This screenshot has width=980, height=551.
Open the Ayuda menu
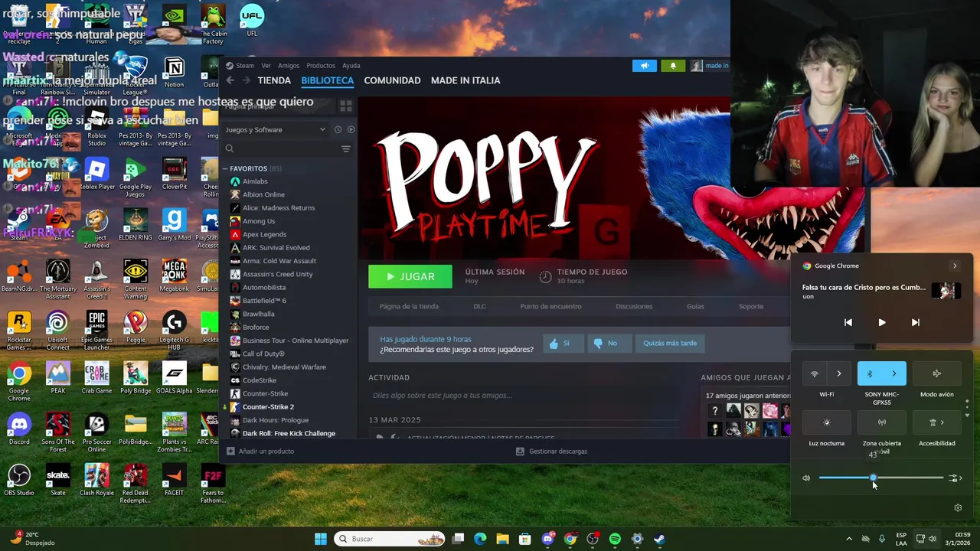(x=351, y=66)
